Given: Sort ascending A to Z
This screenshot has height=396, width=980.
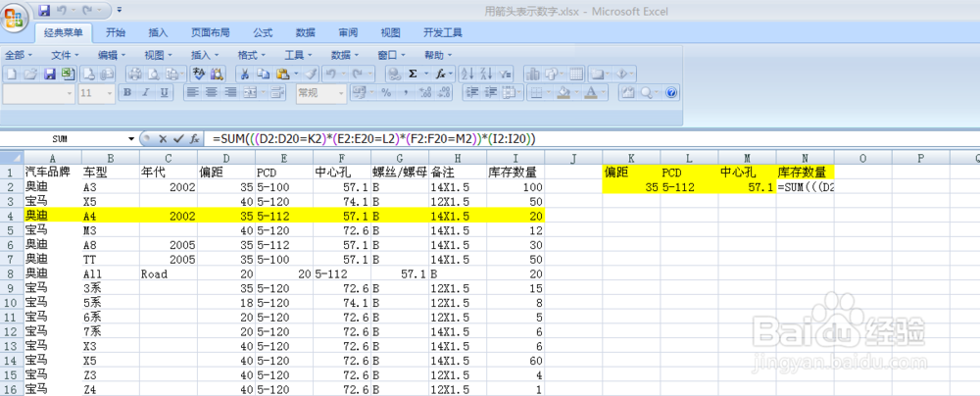Looking at the screenshot, I should (466, 74).
